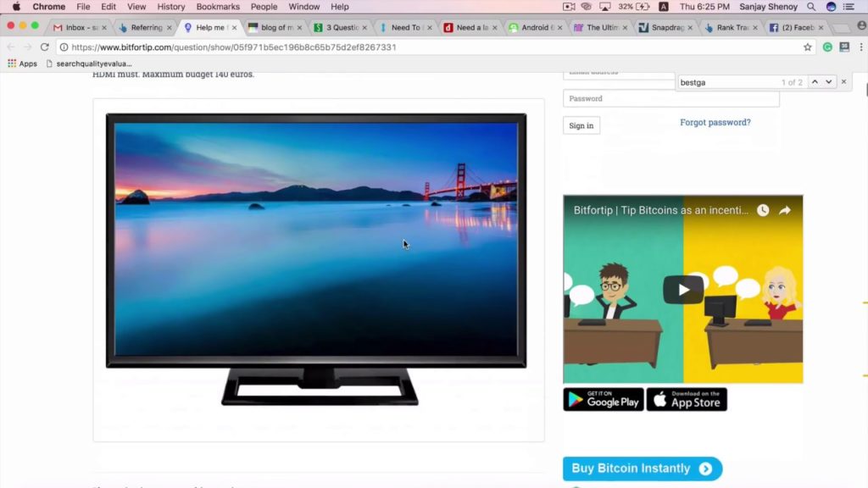Open the Window menu

click(x=304, y=7)
